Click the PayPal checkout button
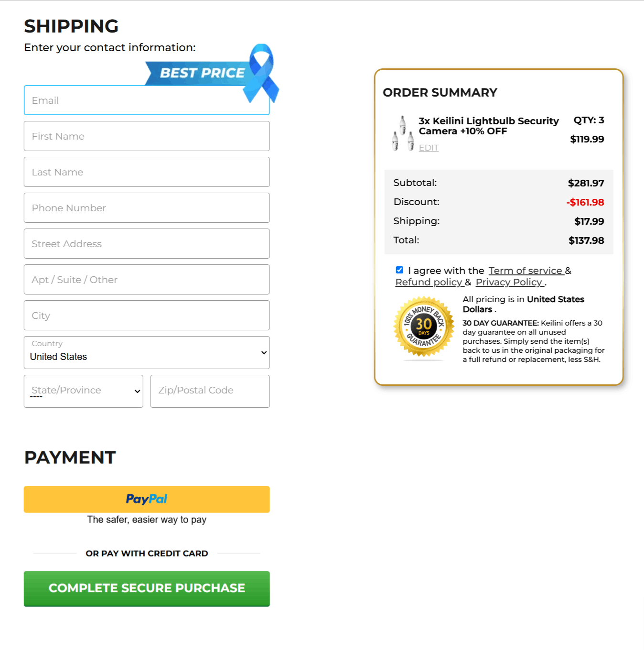644x665 pixels. point(146,499)
